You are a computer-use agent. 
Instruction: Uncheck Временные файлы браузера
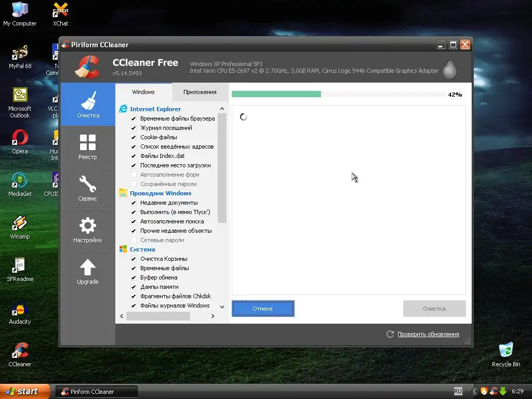point(134,118)
